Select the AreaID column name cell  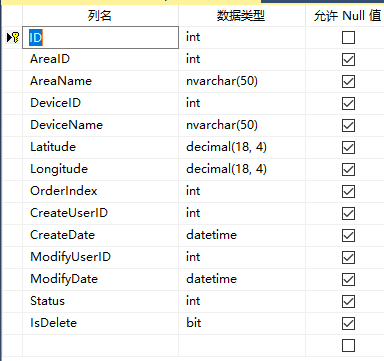click(x=100, y=59)
